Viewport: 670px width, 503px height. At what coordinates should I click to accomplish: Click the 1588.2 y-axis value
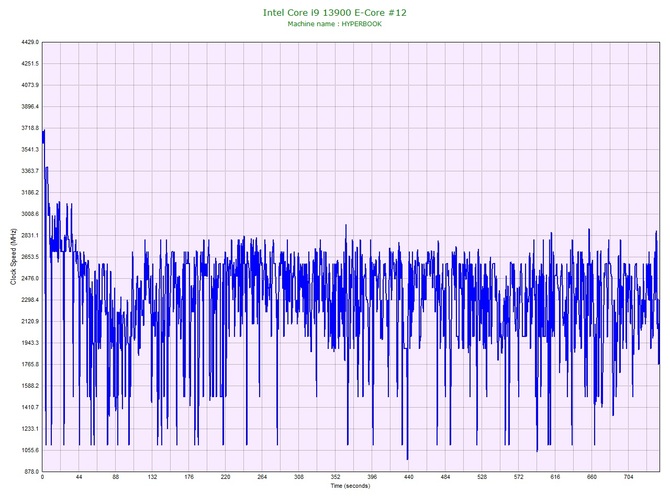click(30, 386)
